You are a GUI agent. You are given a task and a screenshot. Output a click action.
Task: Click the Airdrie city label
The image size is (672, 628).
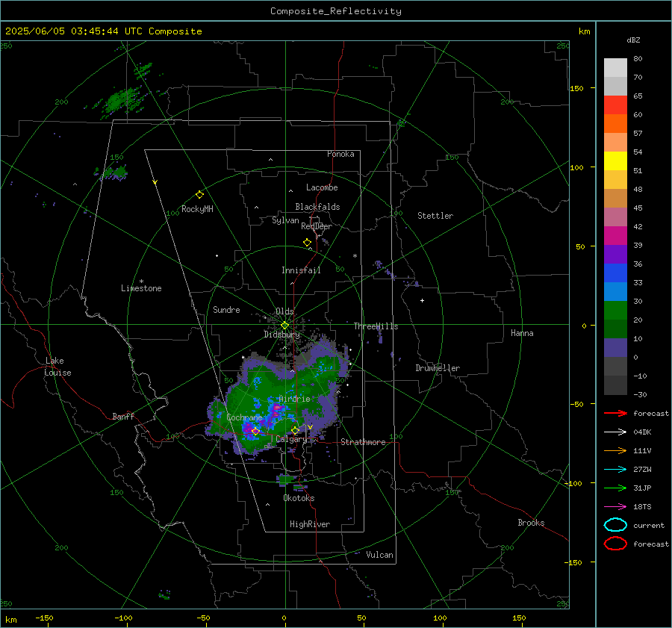[x=294, y=399]
